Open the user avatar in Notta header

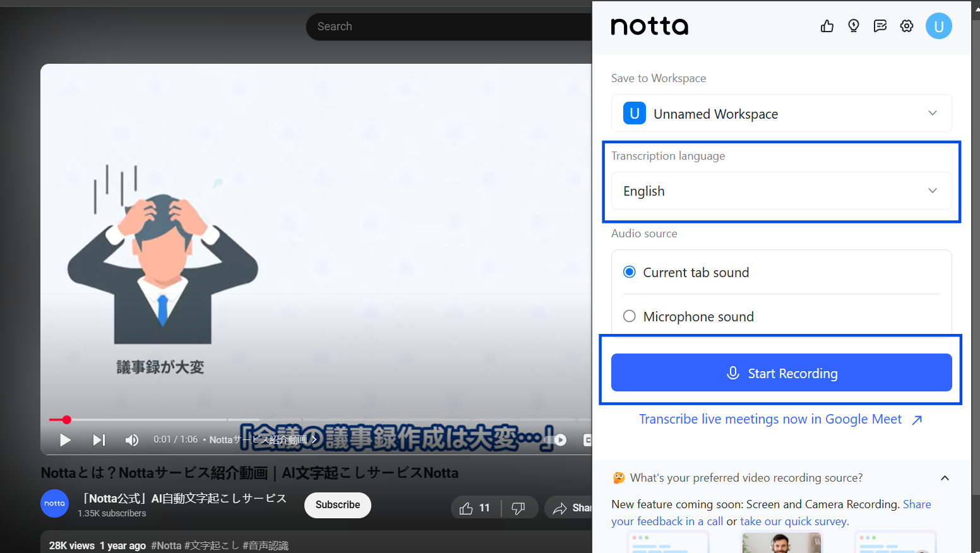tap(939, 26)
